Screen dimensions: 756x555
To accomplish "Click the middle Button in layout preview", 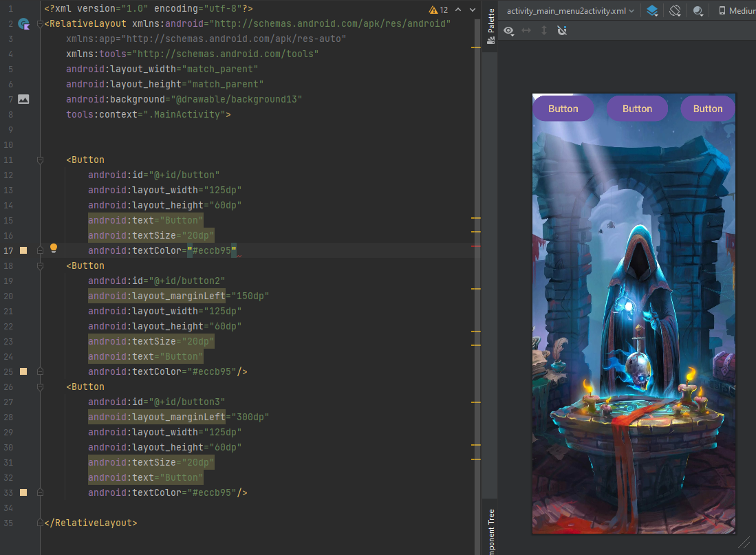I will tap(637, 109).
